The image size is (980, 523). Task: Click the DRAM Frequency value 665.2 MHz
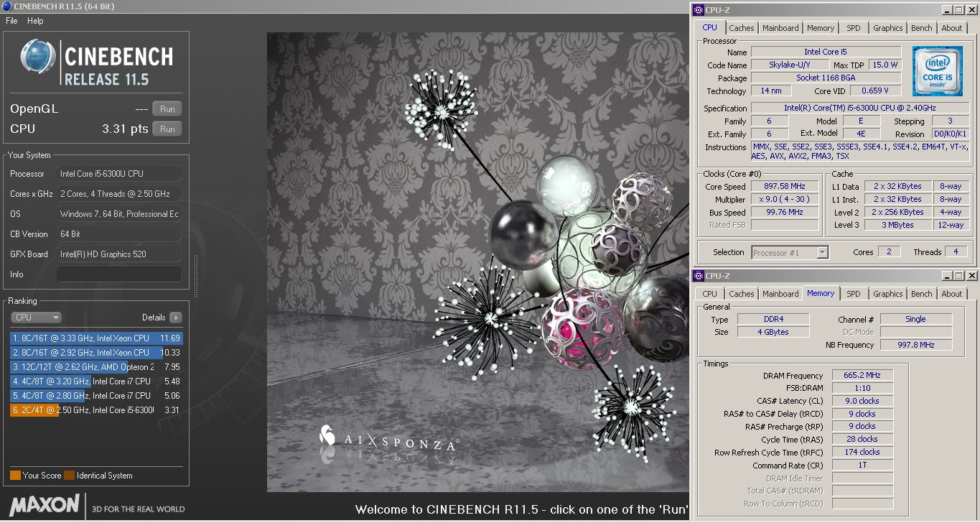(x=863, y=375)
